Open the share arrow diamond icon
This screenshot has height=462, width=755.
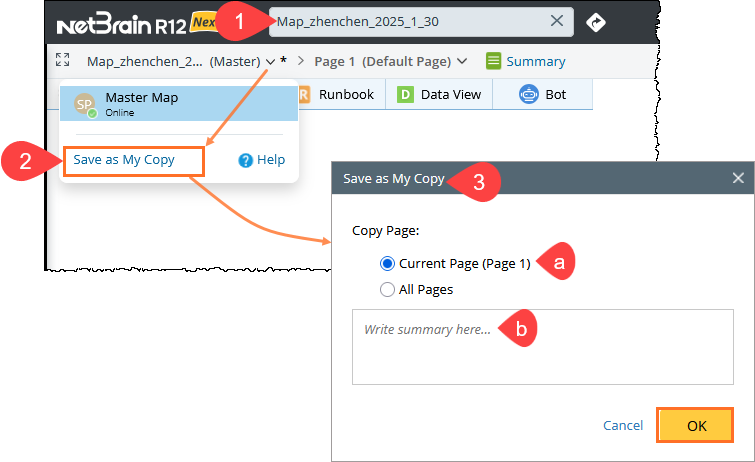(x=596, y=22)
